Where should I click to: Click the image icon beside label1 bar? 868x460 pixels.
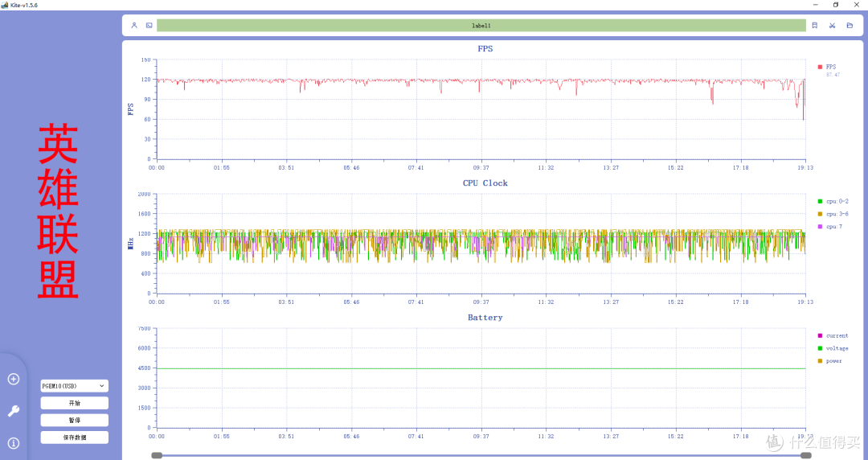149,26
